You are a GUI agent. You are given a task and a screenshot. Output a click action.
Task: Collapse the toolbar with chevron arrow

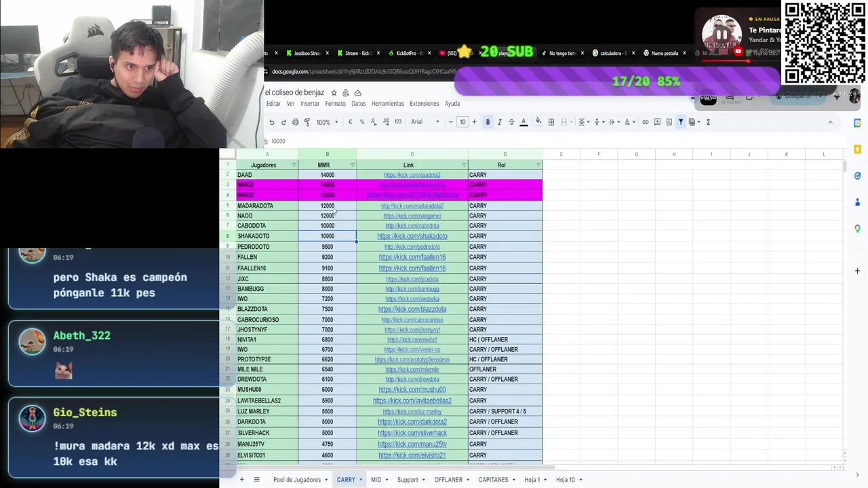(830, 122)
